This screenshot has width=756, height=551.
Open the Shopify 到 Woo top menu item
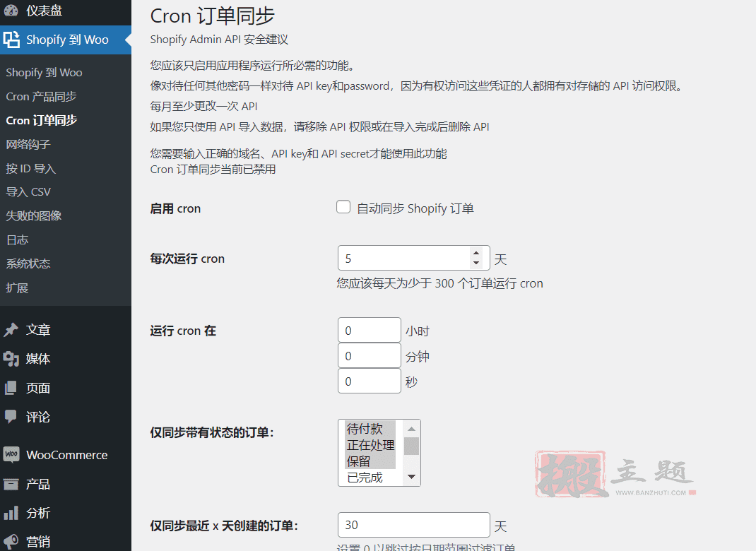66,40
